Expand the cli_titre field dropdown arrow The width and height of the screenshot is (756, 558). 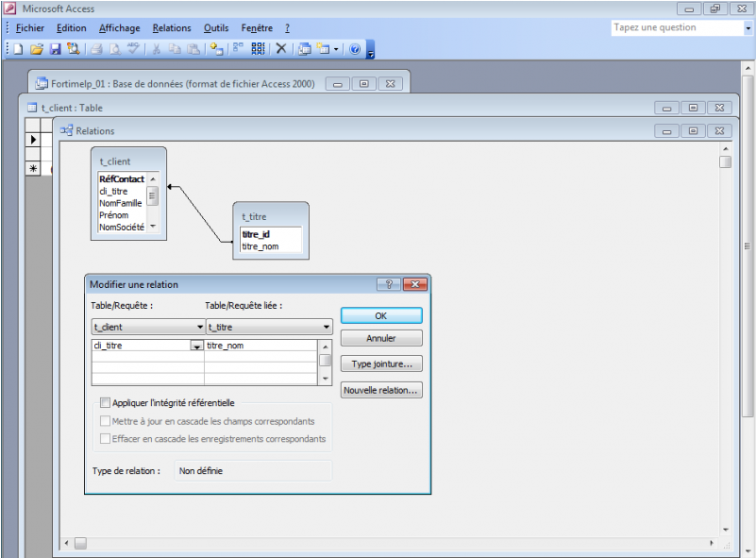[196, 347]
